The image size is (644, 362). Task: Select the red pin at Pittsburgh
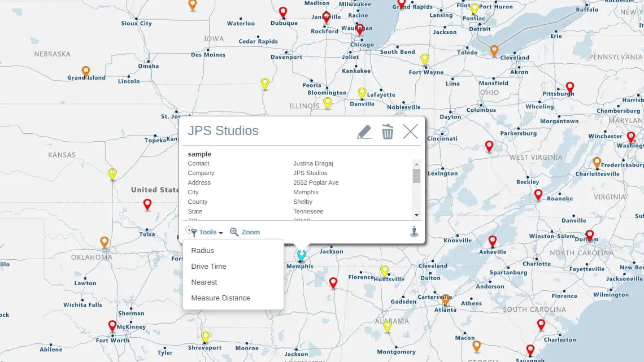[569, 88]
